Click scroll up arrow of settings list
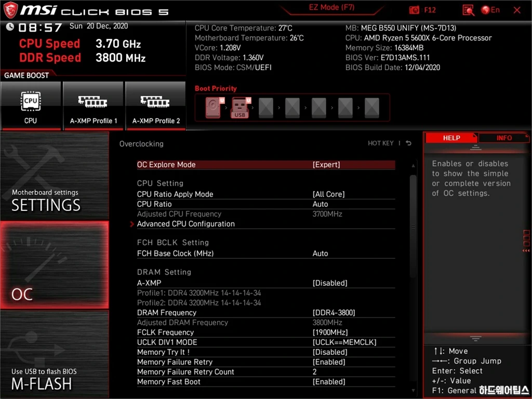This screenshot has height=399, width=532. (413, 166)
